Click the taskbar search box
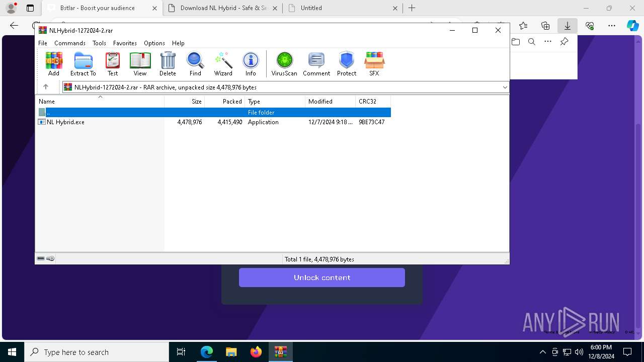The width and height of the screenshot is (644, 362). 97,352
